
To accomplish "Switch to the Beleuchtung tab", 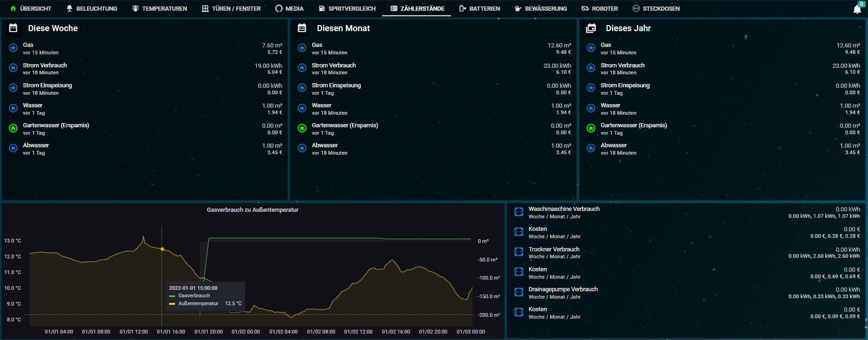I will [x=92, y=8].
